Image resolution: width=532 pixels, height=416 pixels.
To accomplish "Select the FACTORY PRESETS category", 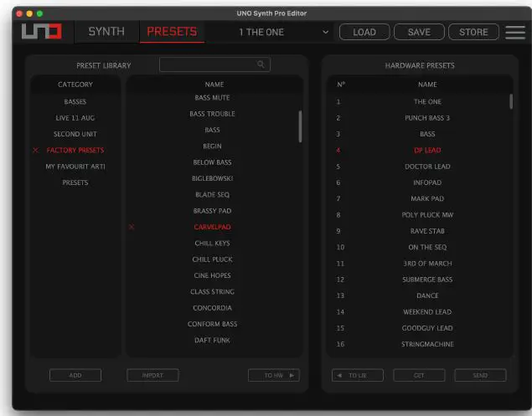I will tap(75, 150).
